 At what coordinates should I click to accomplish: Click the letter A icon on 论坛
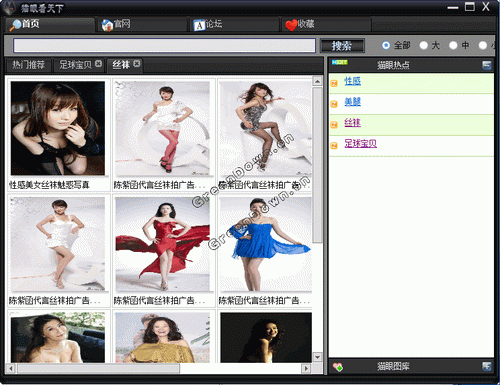199,25
